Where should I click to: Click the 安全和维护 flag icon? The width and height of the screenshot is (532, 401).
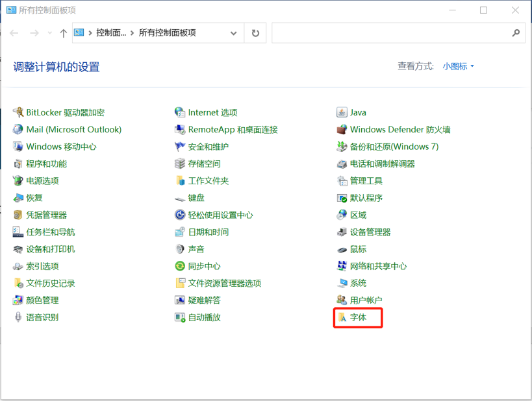pyautogui.click(x=179, y=147)
